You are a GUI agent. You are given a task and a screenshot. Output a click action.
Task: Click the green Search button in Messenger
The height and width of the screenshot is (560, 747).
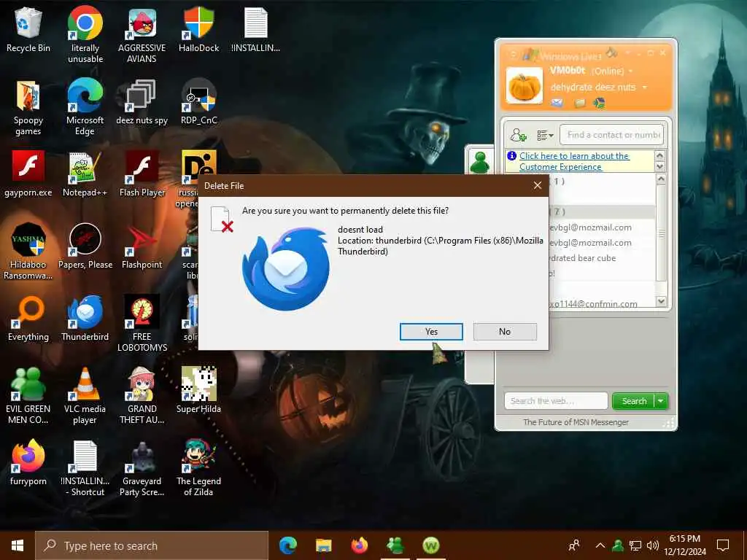634,401
